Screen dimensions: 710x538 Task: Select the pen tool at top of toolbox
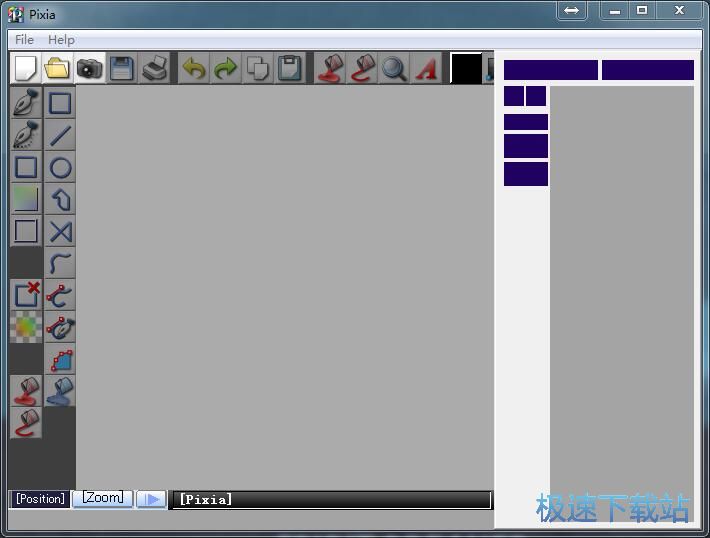click(26, 102)
